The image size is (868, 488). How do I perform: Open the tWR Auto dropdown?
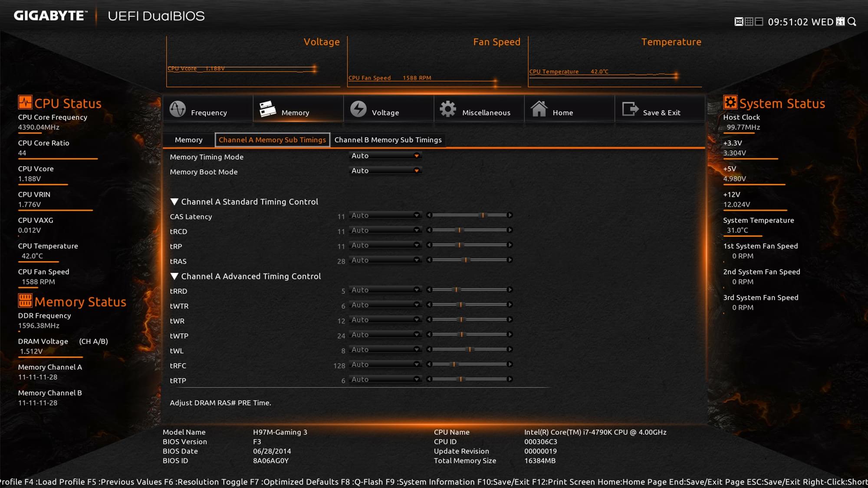tap(385, 320)
